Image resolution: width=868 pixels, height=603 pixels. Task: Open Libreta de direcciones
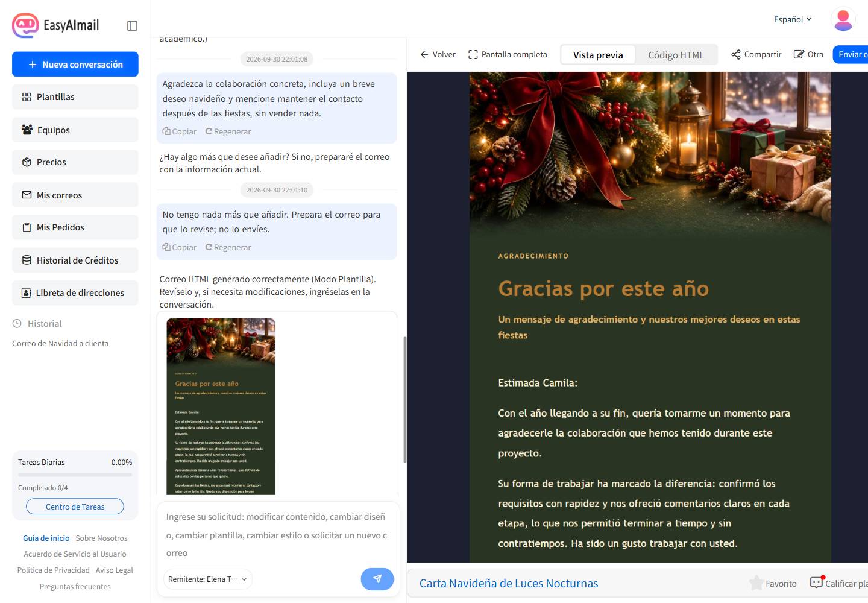point(75,292)
